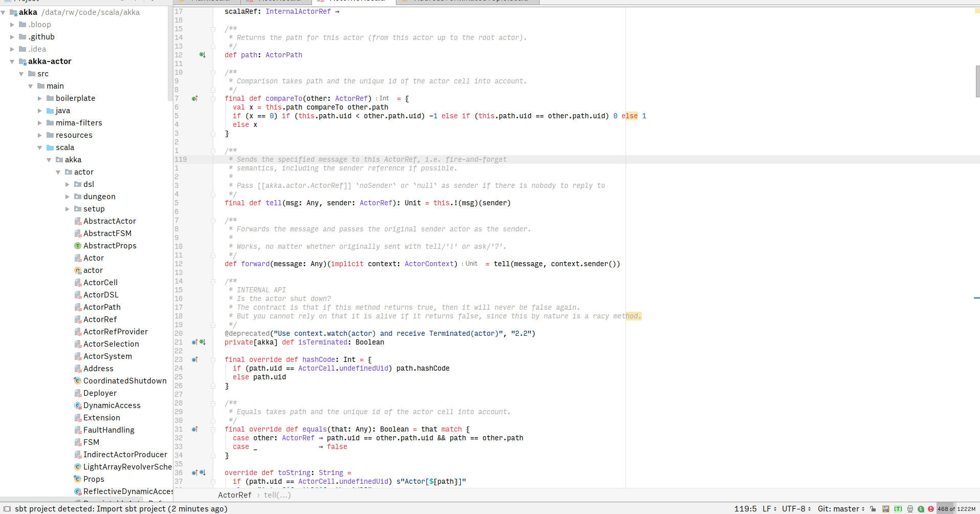Collapse the compareTo method fold in the editor

point(213,98)
